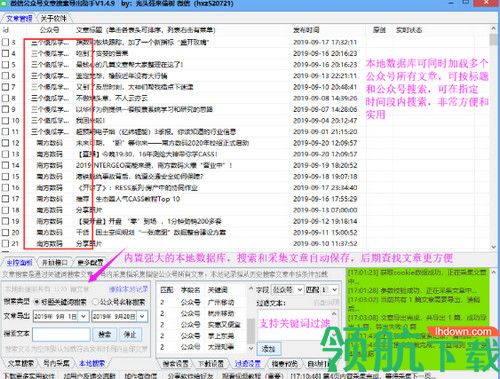Image resolution: width=500 pixels, height=379 pixels.
Task: Sort by the 发布时间 column header
Action: point(306,30)
